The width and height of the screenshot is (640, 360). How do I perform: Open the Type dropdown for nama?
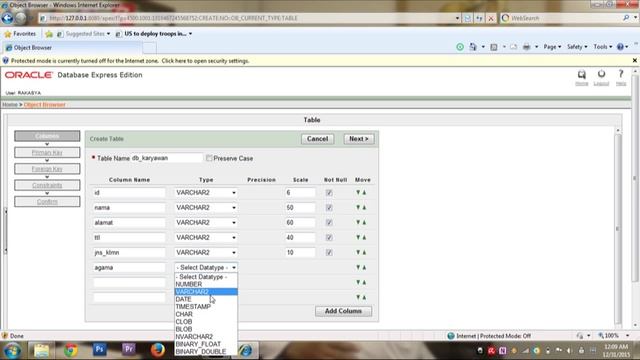click(x=206, y=207)
